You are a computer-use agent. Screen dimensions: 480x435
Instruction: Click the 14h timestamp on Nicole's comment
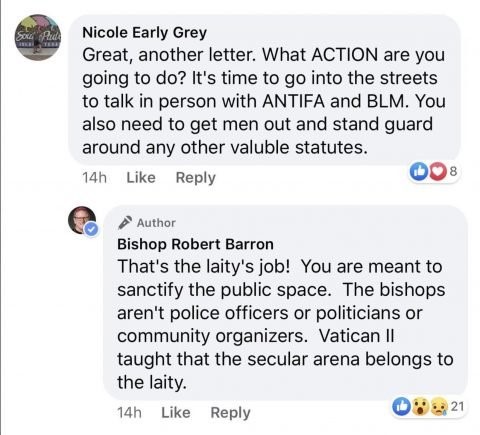click(x=94, y=178)
